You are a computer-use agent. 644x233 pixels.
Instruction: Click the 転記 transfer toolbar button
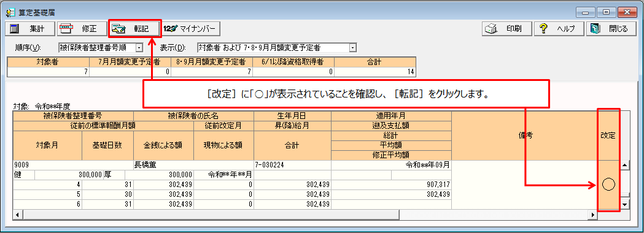(x=134, y=29)
